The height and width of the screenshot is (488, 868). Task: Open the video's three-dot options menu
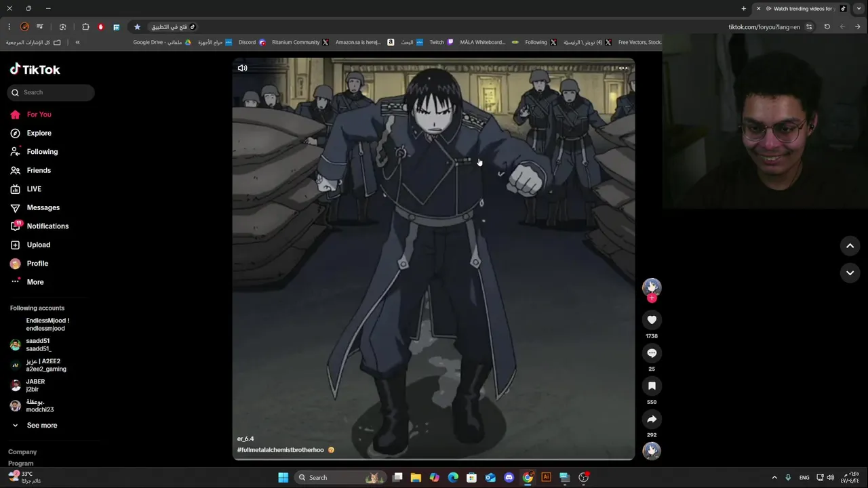tap(623, 68)
